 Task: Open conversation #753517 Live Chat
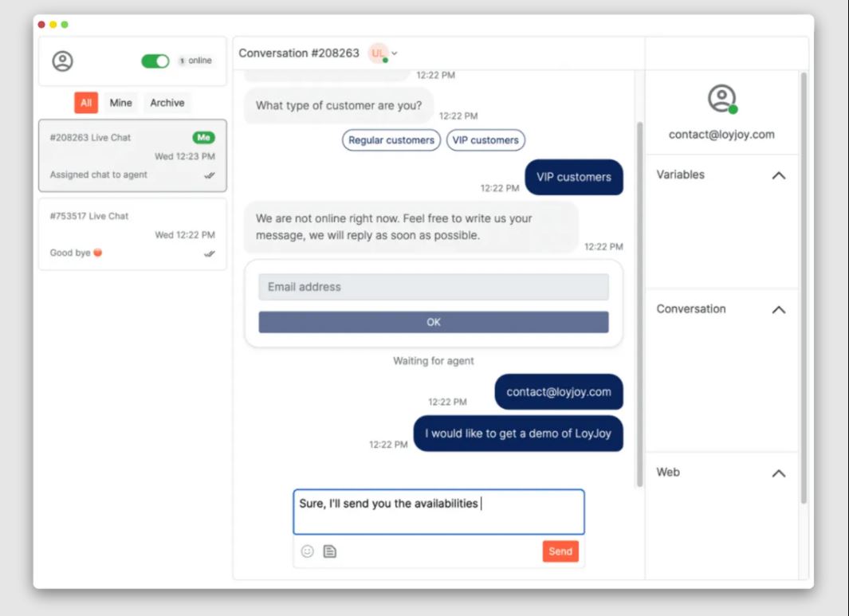(132, 233)
